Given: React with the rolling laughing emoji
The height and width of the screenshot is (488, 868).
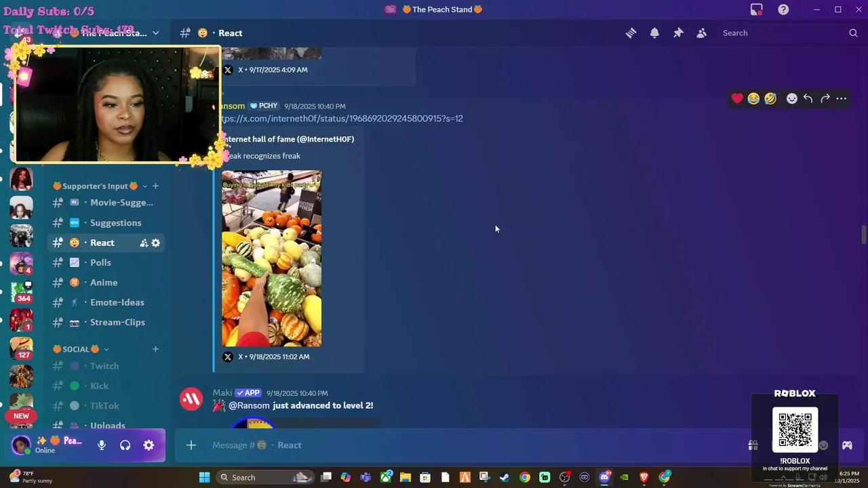Looking at the screenshot, I should click(770, 98).
